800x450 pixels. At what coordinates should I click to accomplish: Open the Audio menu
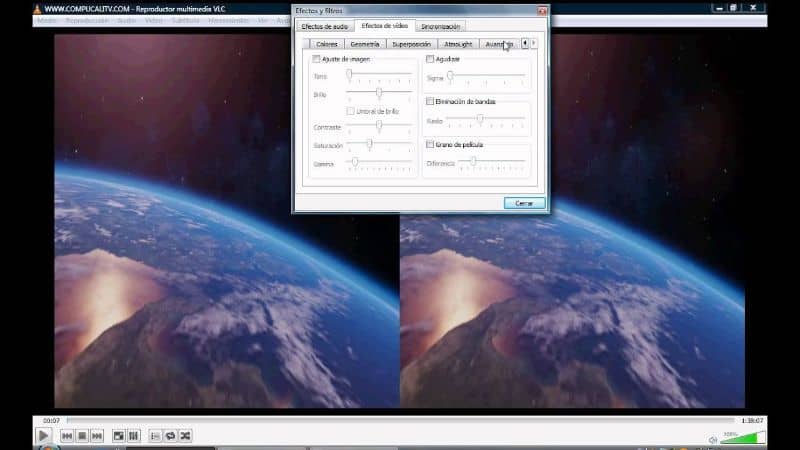coord(127,20)
